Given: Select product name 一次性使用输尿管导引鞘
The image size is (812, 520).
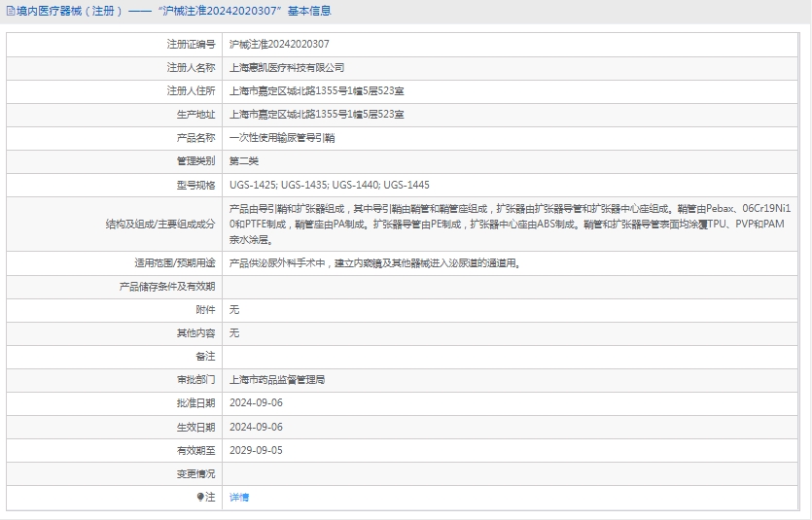Looking at the screenshot, I should coord(282,138).
